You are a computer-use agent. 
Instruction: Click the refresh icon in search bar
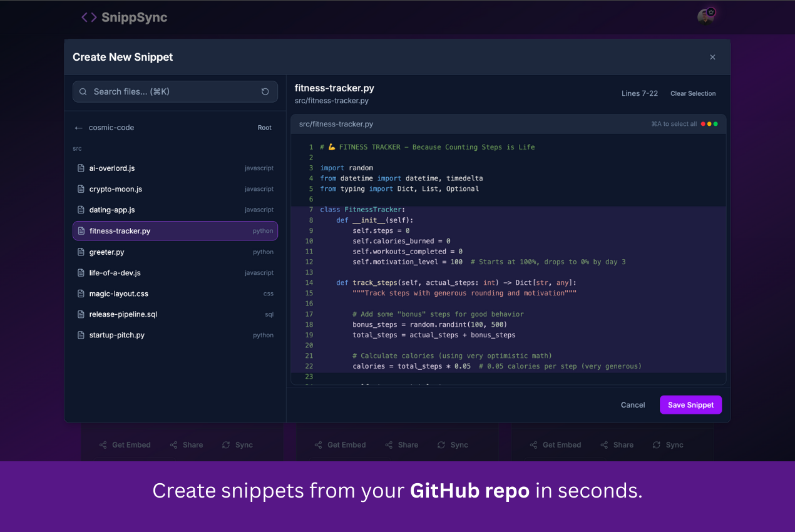[265, 91]
